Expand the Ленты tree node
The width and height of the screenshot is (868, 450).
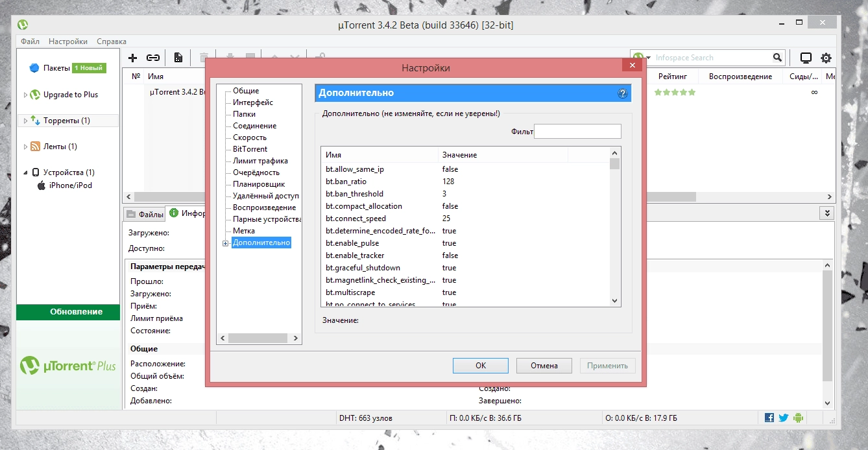pyautogui.click(x=26, y=147)
